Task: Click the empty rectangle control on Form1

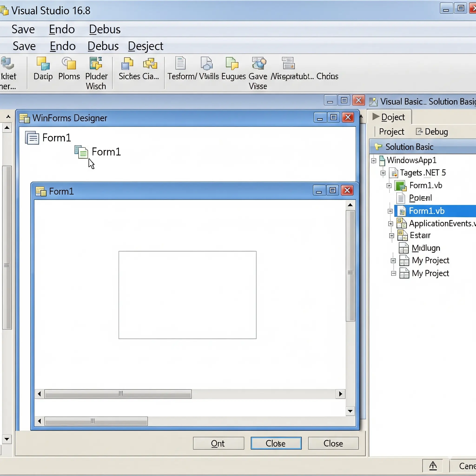Action: [187, 295]
